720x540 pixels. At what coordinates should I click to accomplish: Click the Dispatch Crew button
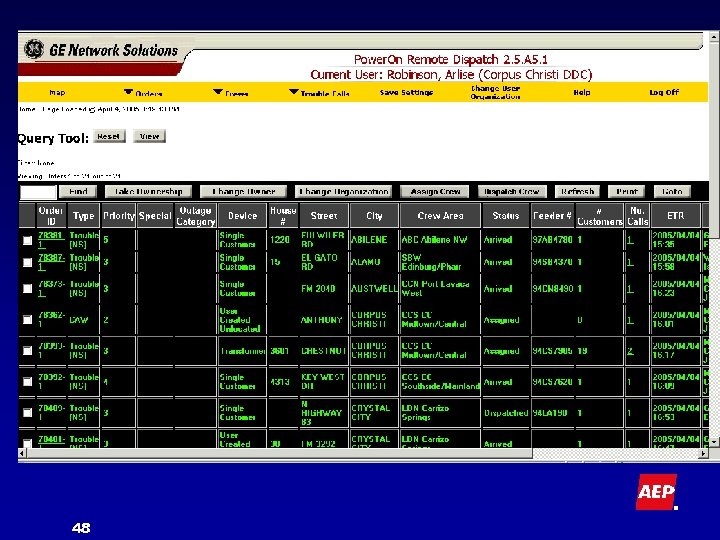click(x=512, y=191)
